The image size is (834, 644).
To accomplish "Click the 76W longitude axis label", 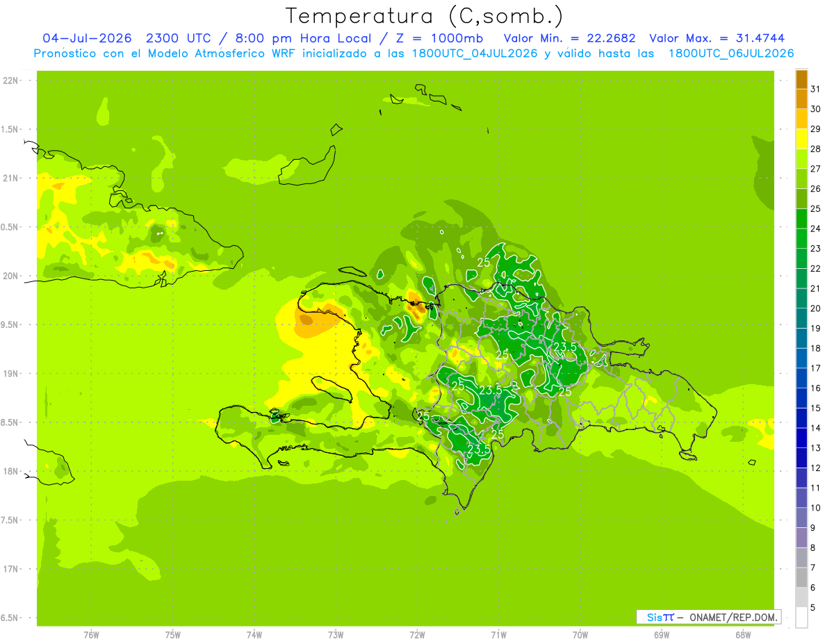I will coord(91,634).
